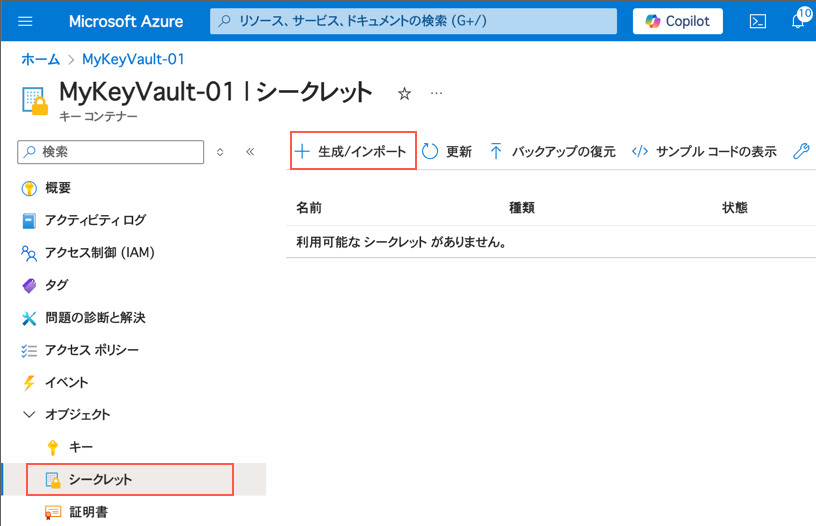Open アクセス制御 (IAM)
The height and width of the screenshot is (526, 816).
99,252
